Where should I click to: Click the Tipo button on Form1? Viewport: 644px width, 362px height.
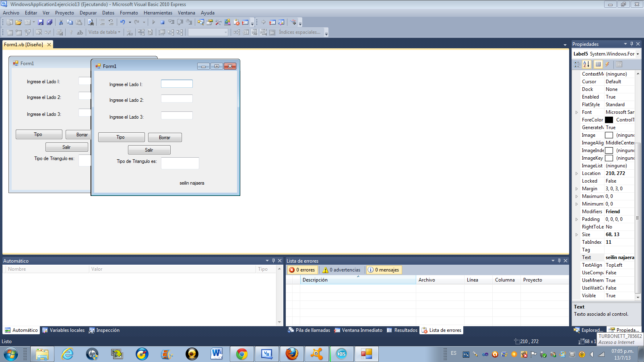click(x=121, y=137)
